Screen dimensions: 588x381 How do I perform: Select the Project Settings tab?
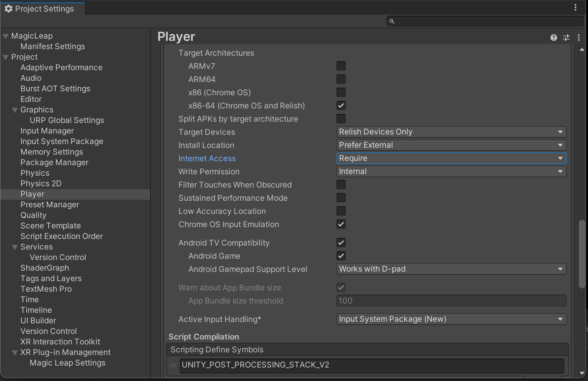(43, 9)
